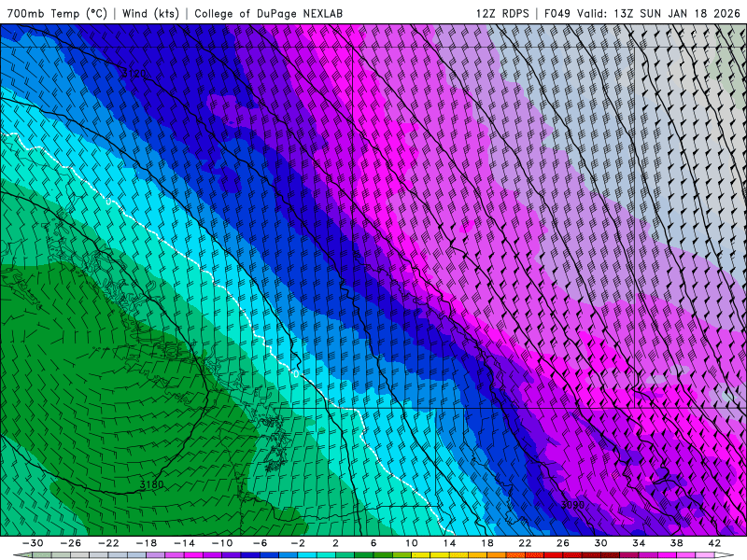The height and width of the screenshot is (560, 747).
Task: Click the '3120' height contour label
Action: coord(134,74)
